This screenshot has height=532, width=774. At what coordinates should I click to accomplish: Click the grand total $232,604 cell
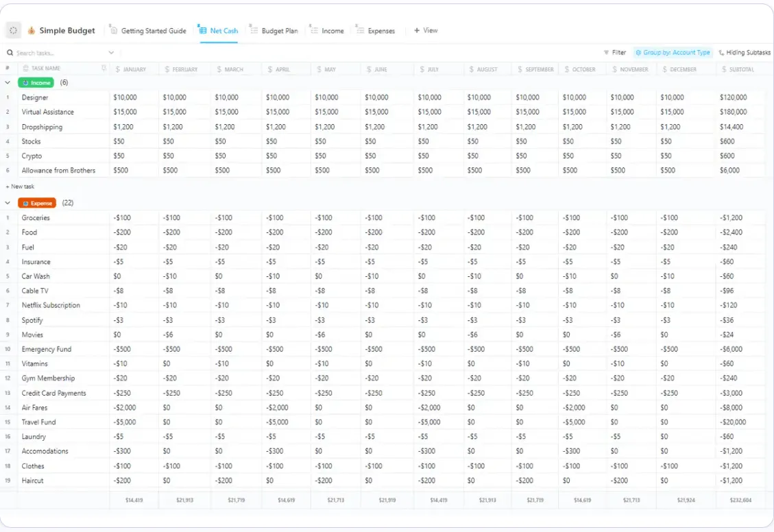[740, 500]
